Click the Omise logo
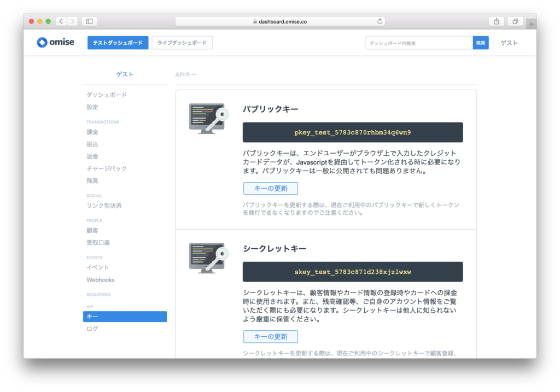Viewport: 560px width, 392px height. [55, 43]
